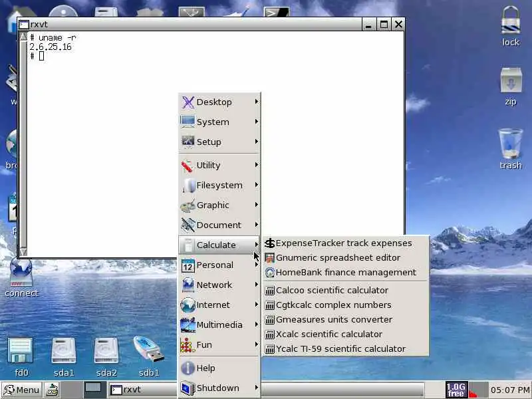Open the Utility submenu
This screenshot has width=532, height=399.
[219, 165]
